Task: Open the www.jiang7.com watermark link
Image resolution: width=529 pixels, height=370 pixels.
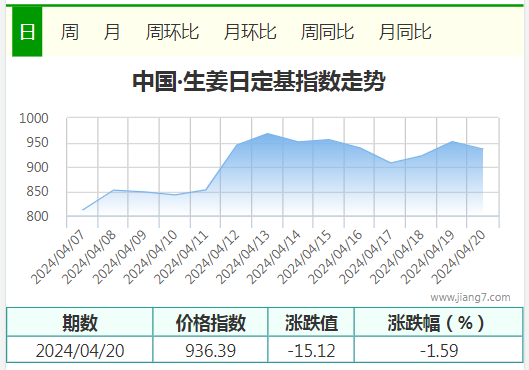Action: click(470, 297)
